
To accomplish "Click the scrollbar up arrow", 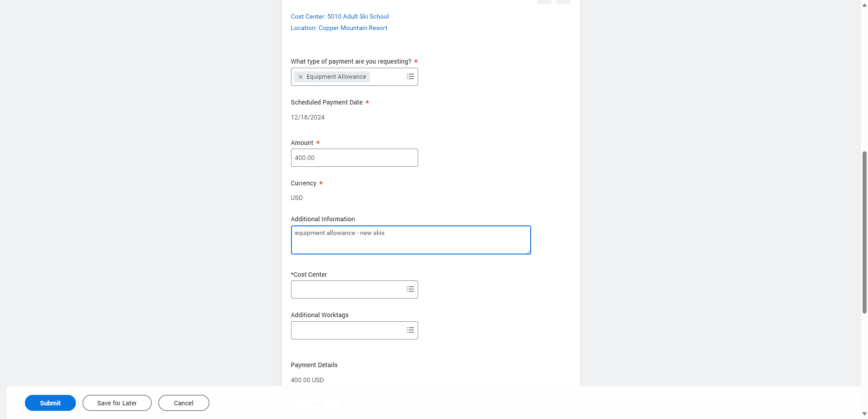I will click(864, 5).
